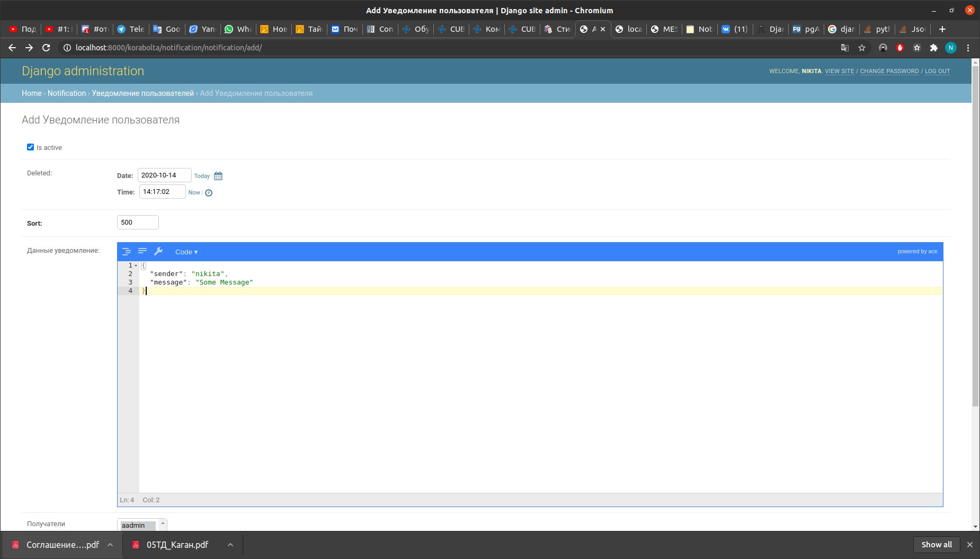Viewport: 980px width, 559px height.
Task: Click the page vertical scrollbar
Action: 976,236
